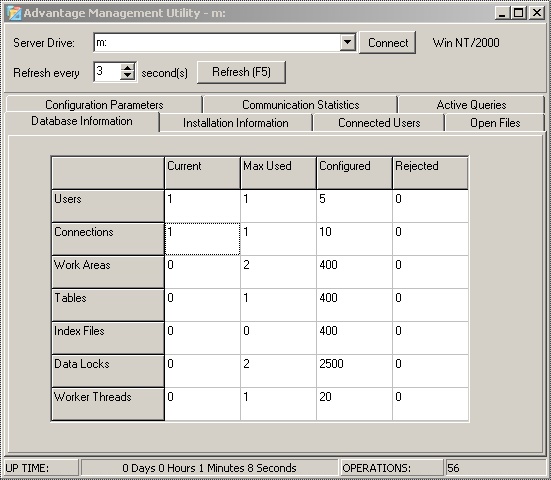
Task: Click the Win NT/2000 label
Action: pos(466,43)
